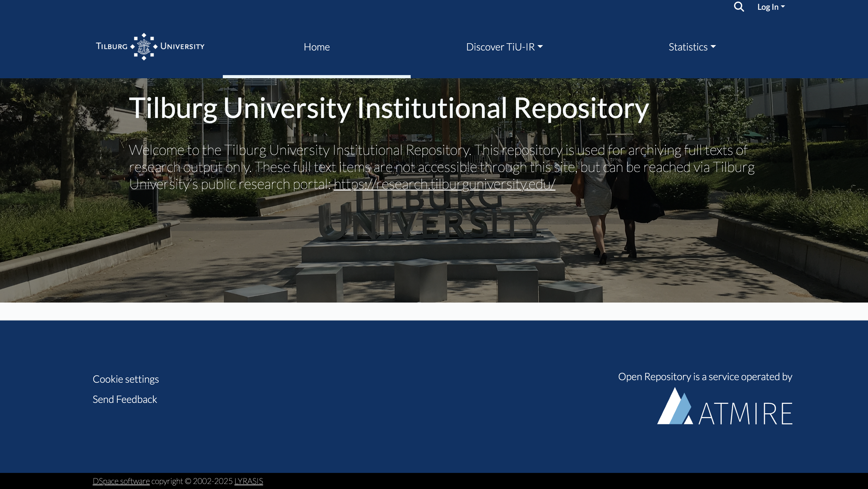Visit the LYRASIS link
The height and width of the screenshot is (489, 868).
(x=248, y=481)
